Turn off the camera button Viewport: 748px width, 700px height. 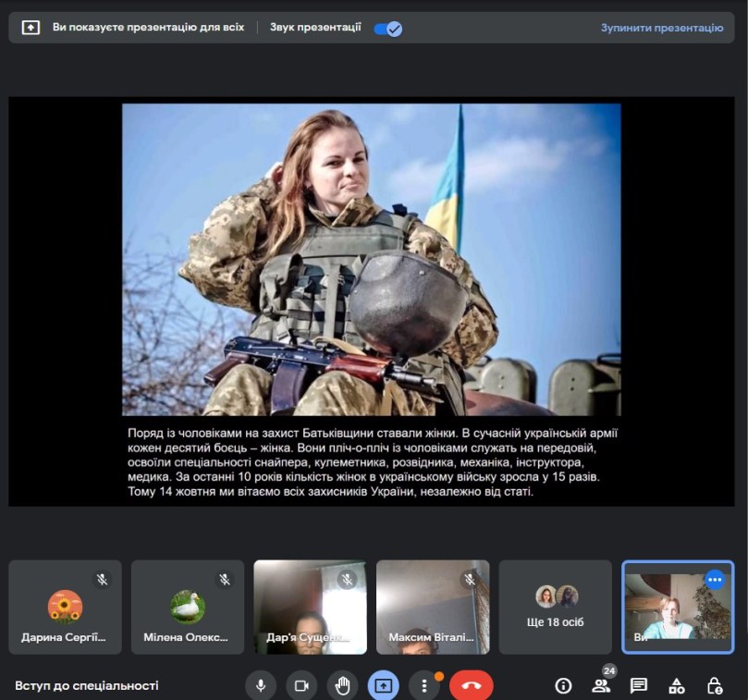pyautogui.click(x=300, y=685)
